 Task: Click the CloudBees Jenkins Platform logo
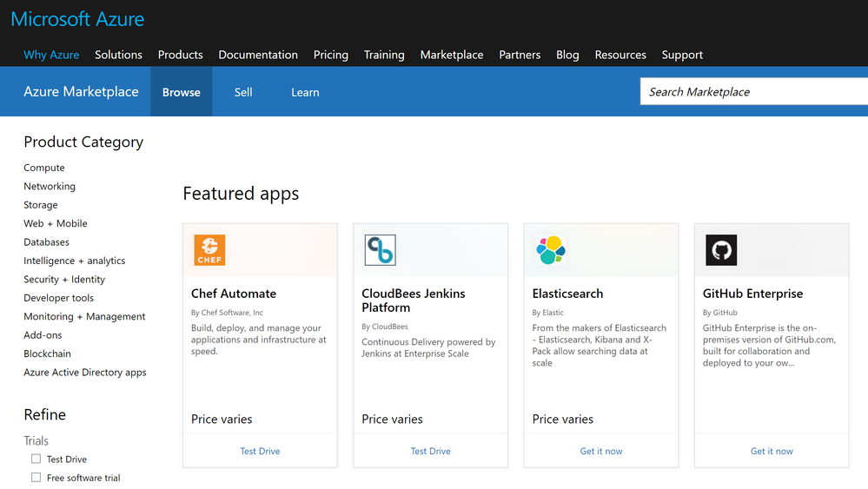380,250
